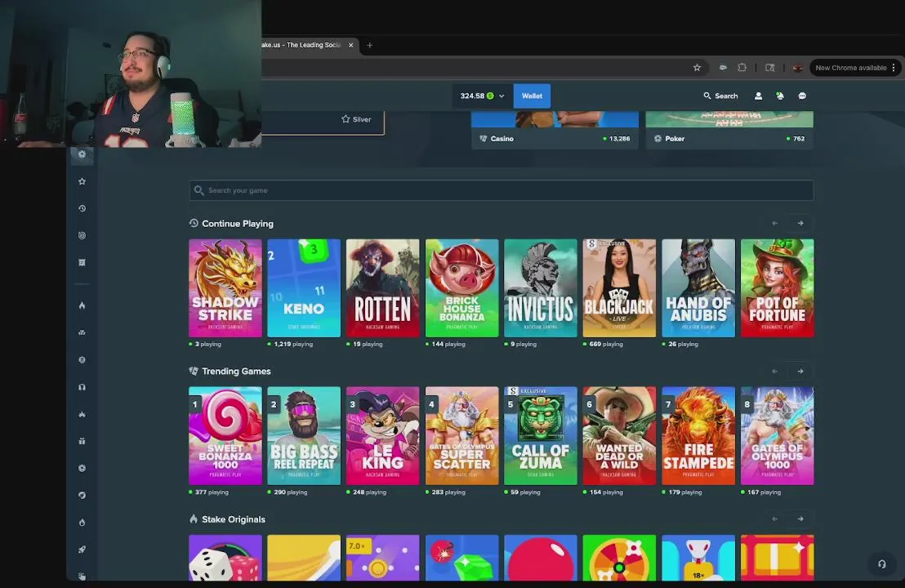Open Pot of Fortune game
This screenshot has width=905, height=588.
tap(778, 288)
